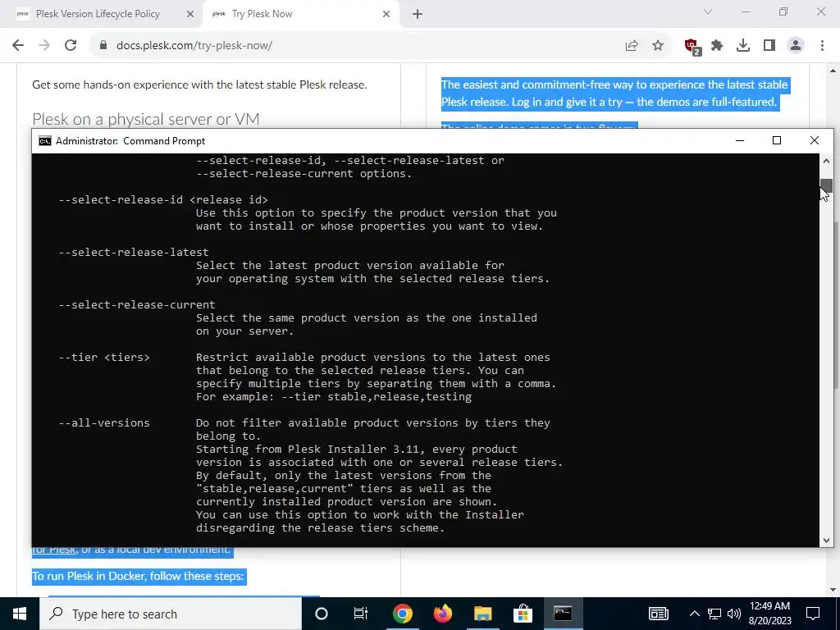Viewport: 840px width, 630px height.
Task: Open News and interests taskbar icon
Action: coord(659,614)
